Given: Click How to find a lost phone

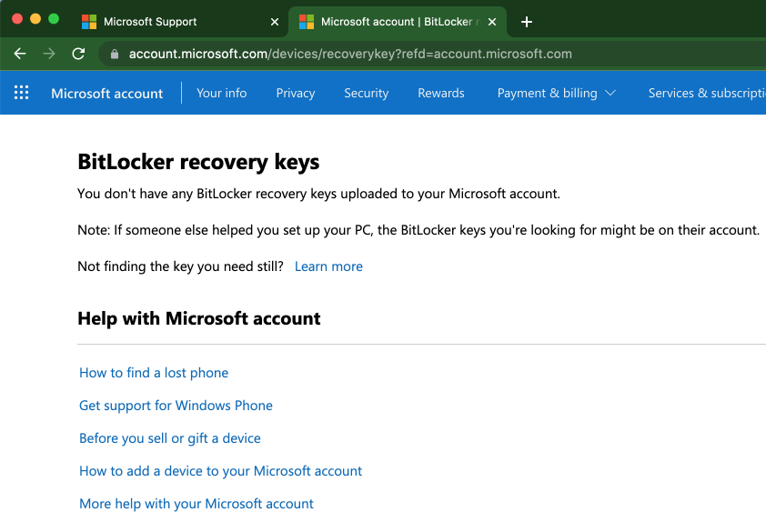Looking at the screenshot, I should click(x=153, y=372).
